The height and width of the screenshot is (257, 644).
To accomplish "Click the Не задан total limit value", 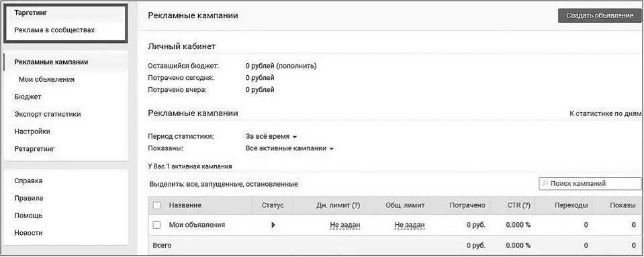I will [410, 225].
